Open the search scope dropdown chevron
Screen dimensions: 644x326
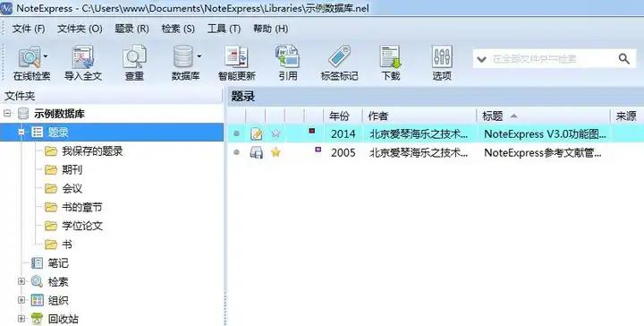click(481, 60)
